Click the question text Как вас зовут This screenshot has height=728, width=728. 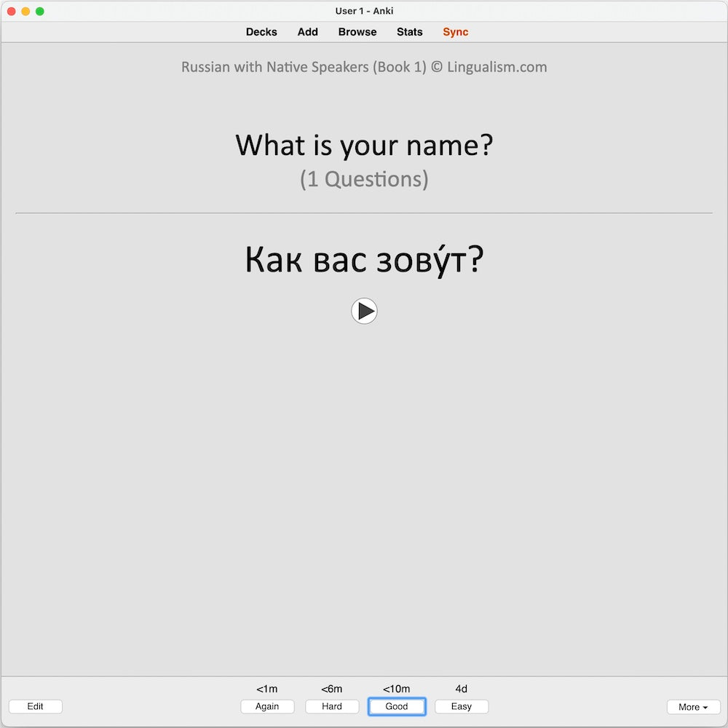click(x=364, y=259)
